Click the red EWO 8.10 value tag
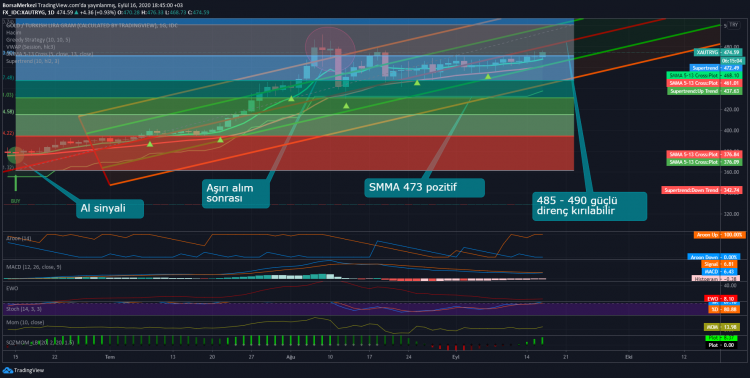Viewport: 750px width, 378px height. click(x=722, y=299)
